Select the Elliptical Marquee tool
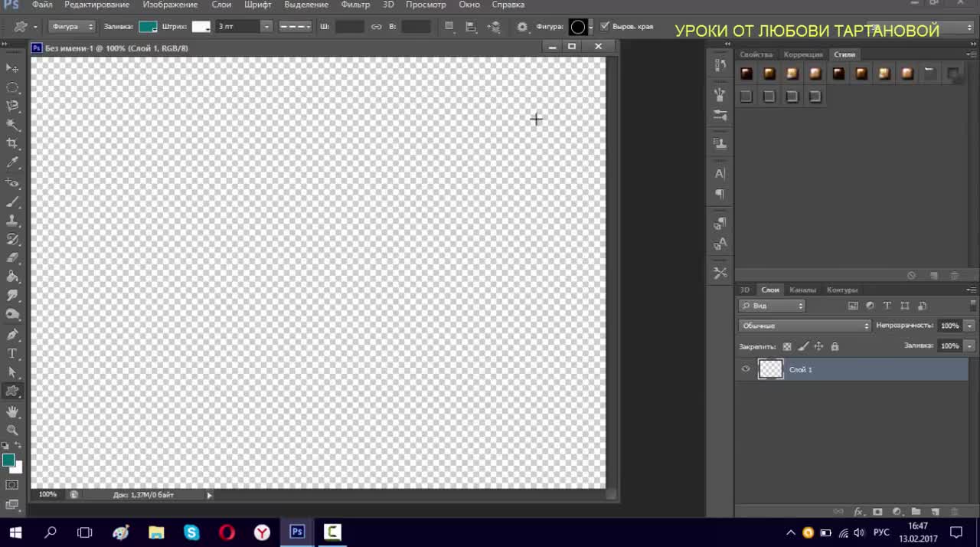 12,87
